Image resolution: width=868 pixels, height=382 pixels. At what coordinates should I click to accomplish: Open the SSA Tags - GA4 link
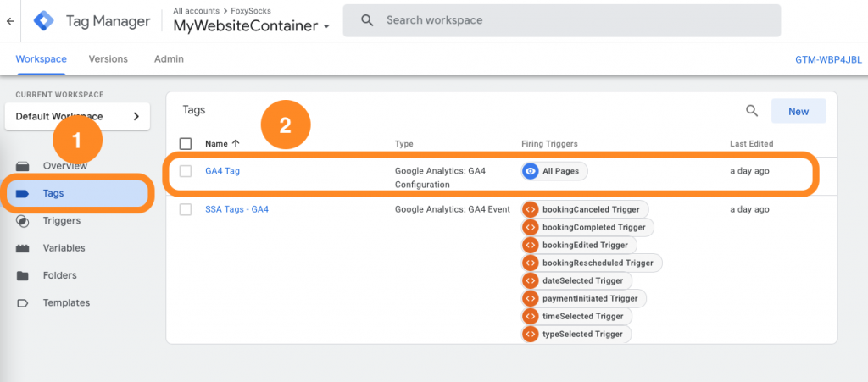pos(237,209)
